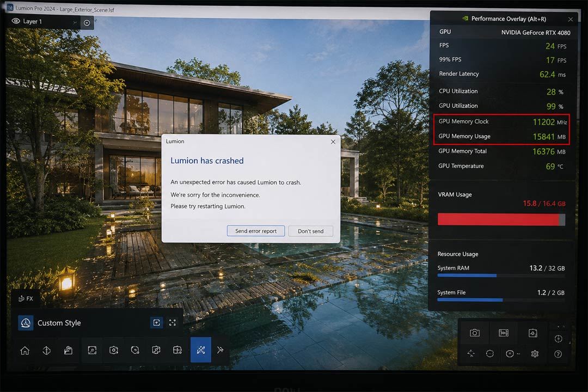
Task: Click the fullscreen corners icon beside Custom Style
Action: click(173, 323)
